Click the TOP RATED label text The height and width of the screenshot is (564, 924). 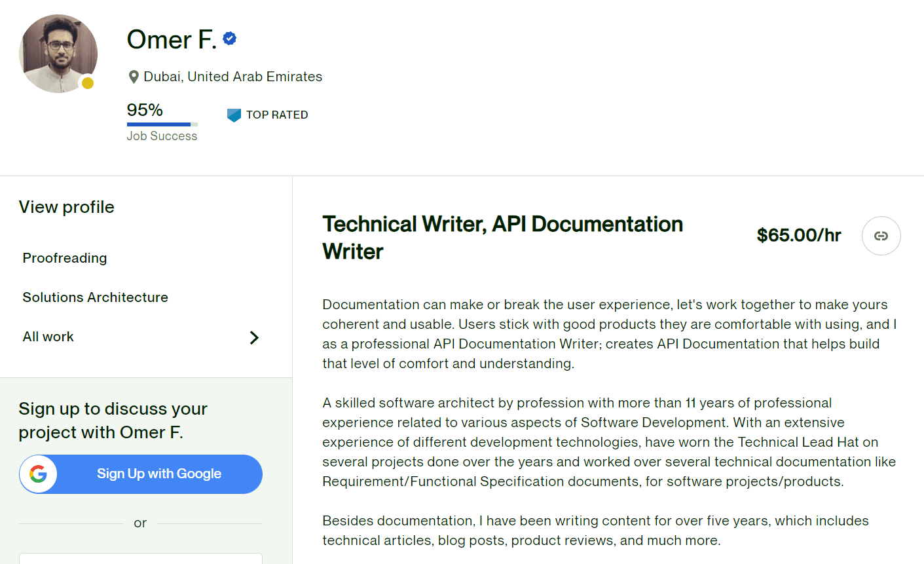(x=277, y=115)
